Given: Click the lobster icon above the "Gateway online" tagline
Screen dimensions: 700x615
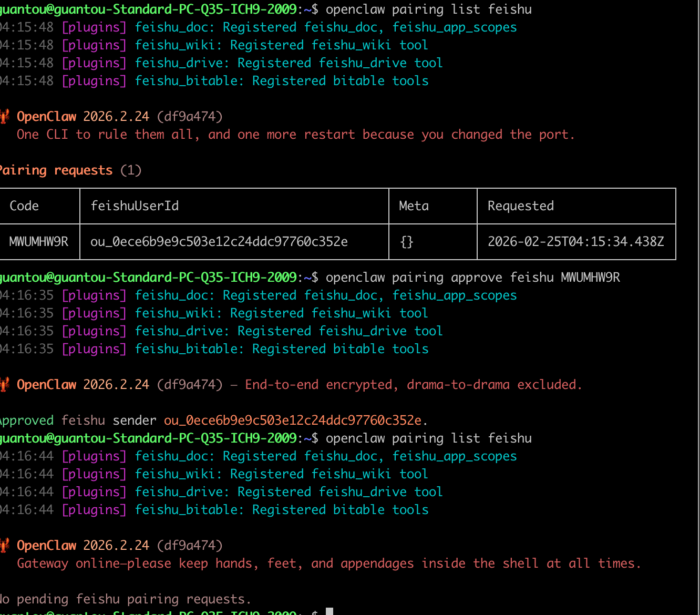Looking at the screenshot, I should pos(4,545).
